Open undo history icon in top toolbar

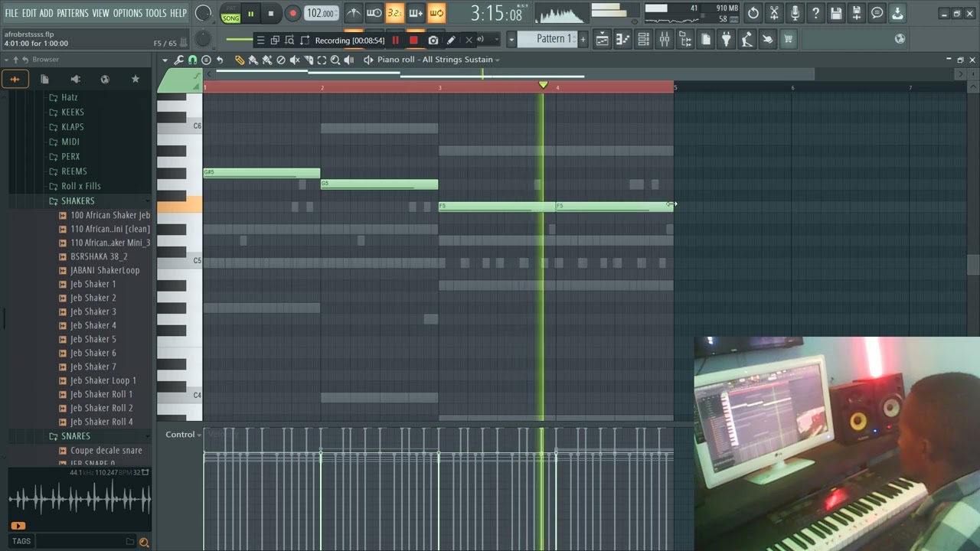(x=753, y=13)
